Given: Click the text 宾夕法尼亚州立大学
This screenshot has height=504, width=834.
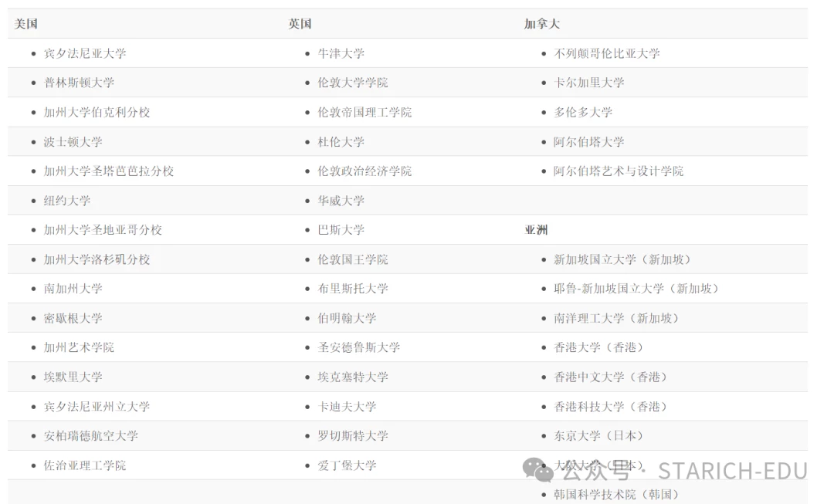Looking at the screenshot, I should pyautogui.click(x=97, y=407).
